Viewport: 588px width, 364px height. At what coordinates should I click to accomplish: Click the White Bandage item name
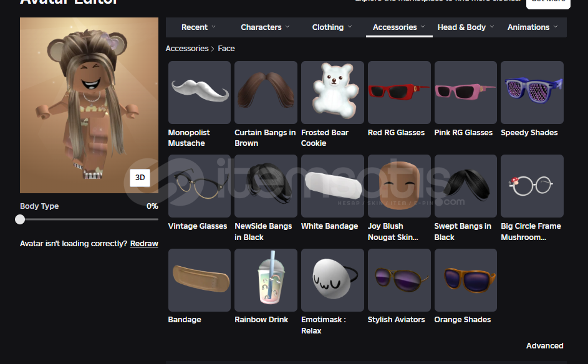click(x=330, y=226)
